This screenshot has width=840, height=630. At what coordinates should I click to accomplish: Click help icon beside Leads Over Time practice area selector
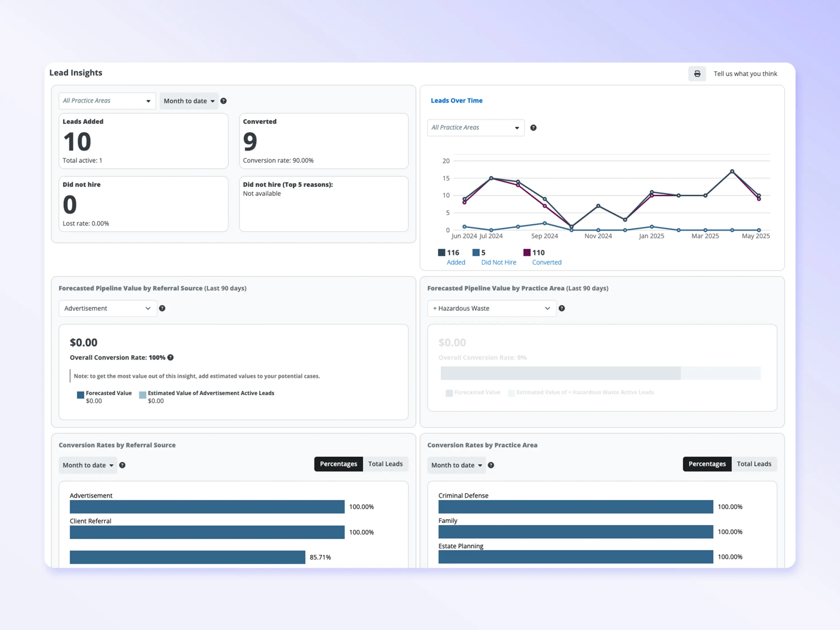pos(533,128)
